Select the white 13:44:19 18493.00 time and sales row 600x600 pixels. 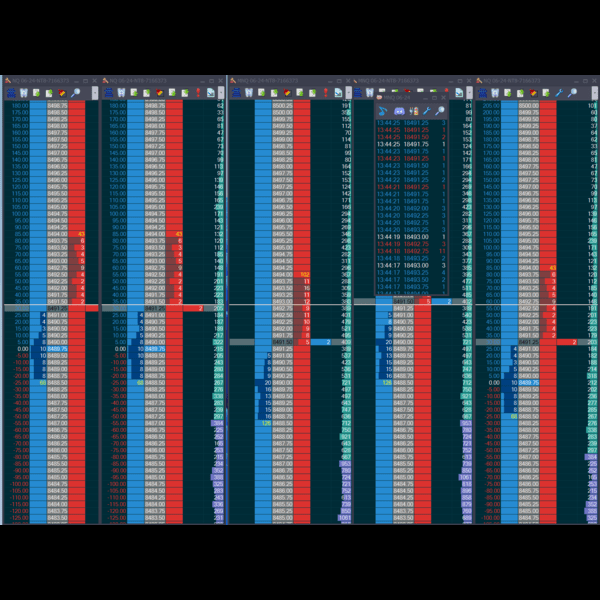pos(411,237)
